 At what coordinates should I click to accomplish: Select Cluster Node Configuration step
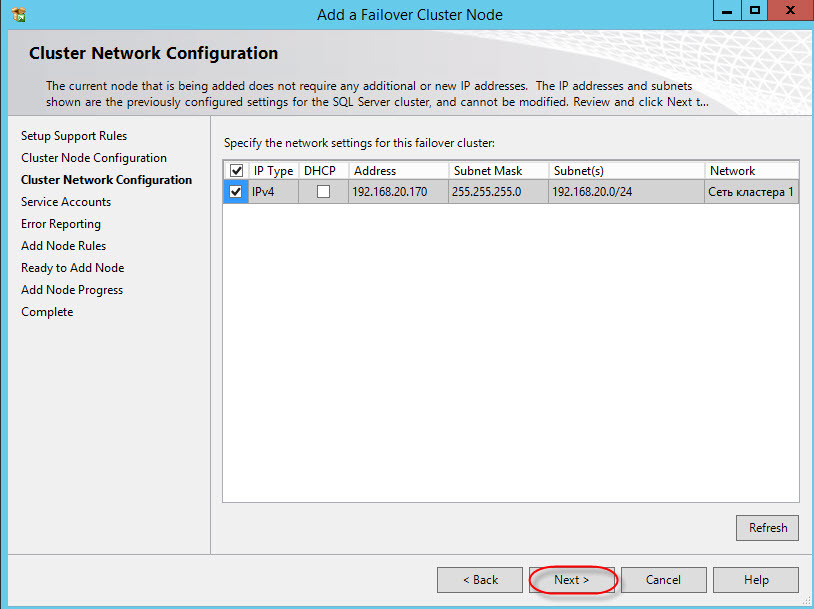tap(94, 158)
